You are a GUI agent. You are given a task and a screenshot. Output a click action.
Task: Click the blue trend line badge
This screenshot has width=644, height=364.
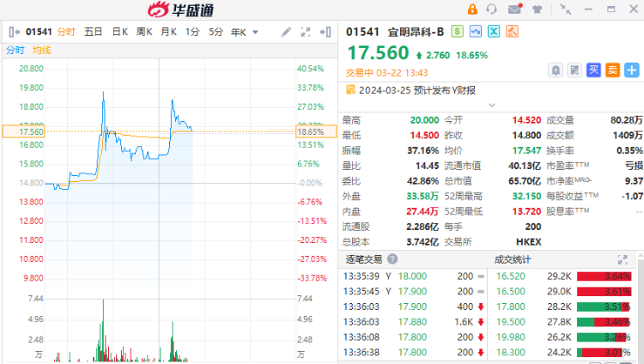[476, 32]
